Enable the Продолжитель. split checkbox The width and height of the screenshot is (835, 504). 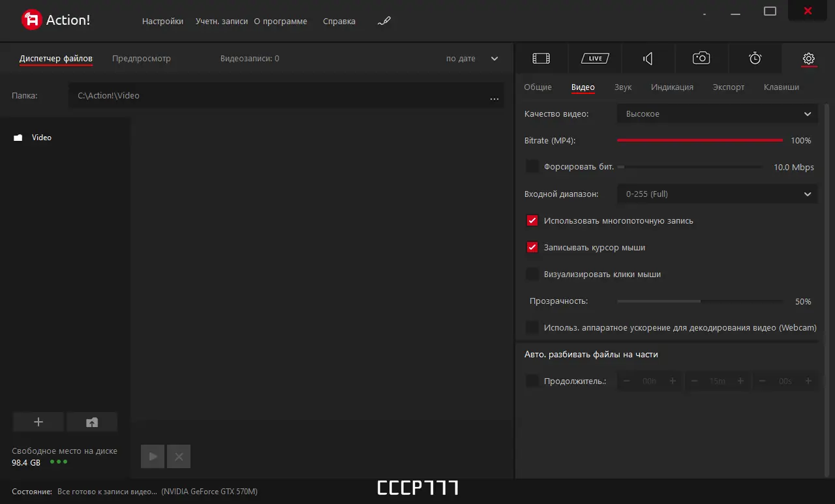click(532, 381)
